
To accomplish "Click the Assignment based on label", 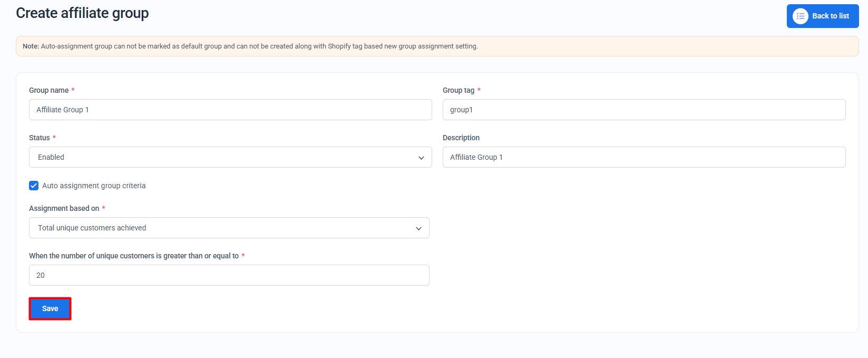I will point(64,208).
